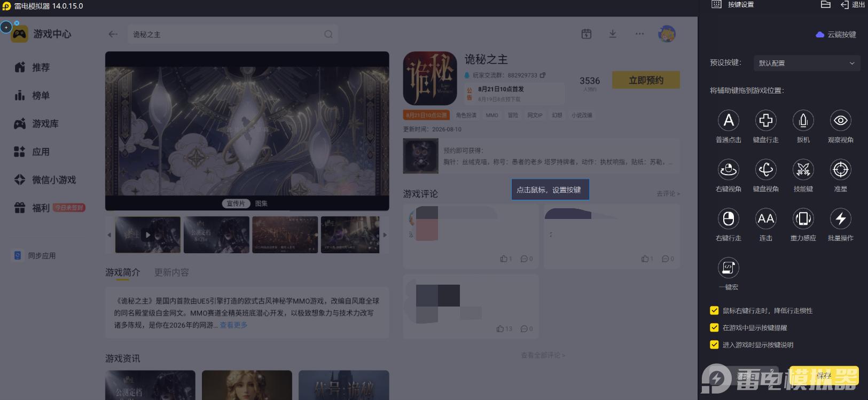The width and height of the screenshot is (868, 400).
Task: Click the search magnifier icon
Action: click(x=329, y=34)
